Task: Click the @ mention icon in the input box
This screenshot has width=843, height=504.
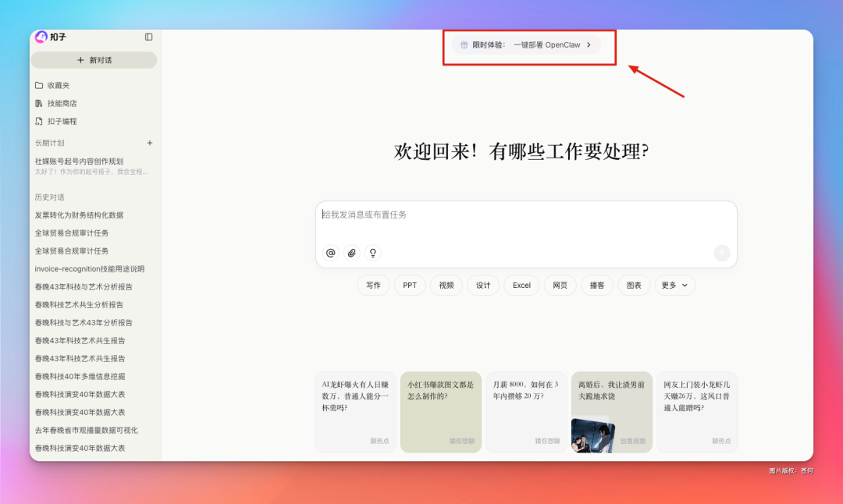Action: click(x=330, y=253)
